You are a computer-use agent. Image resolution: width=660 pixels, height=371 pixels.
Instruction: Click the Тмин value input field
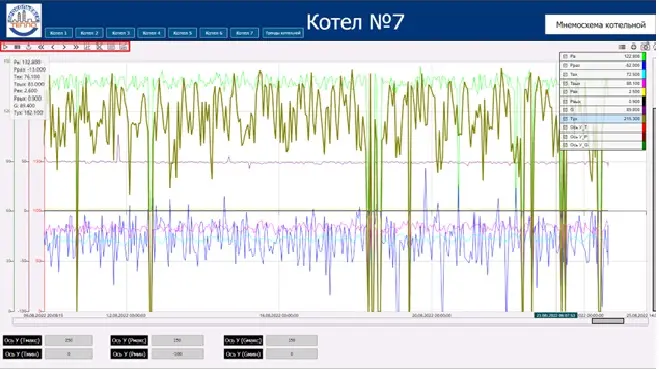pyautogui.click(x=69, y=354)
